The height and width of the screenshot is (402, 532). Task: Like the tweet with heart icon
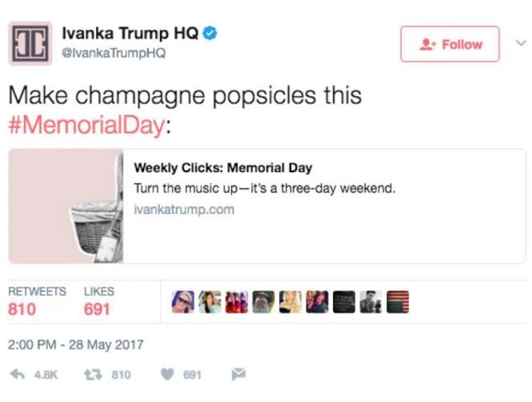(167, 375)
